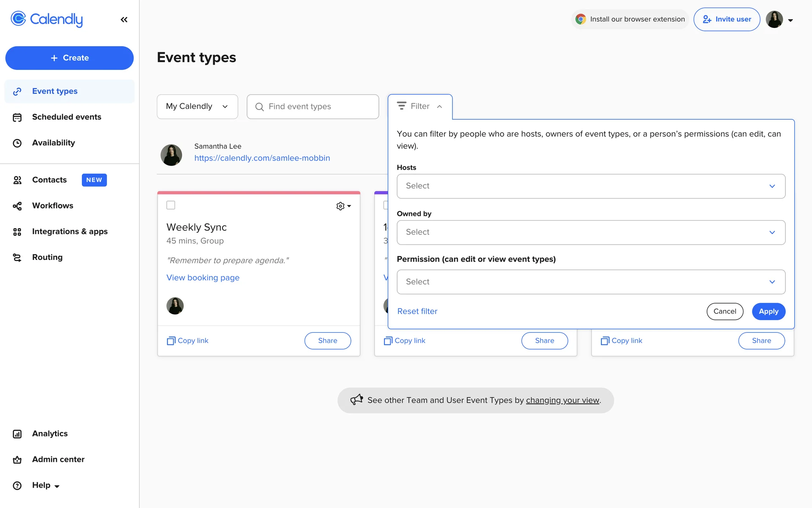Click the Apply filter button
The width and height of the screenshot is (812, 508).
tap(768, 312)
